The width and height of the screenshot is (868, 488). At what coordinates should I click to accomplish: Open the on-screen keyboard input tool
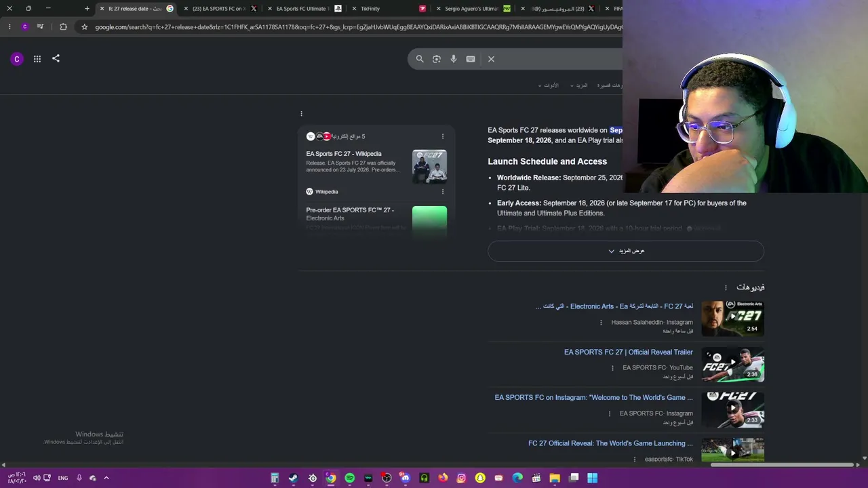471,59
